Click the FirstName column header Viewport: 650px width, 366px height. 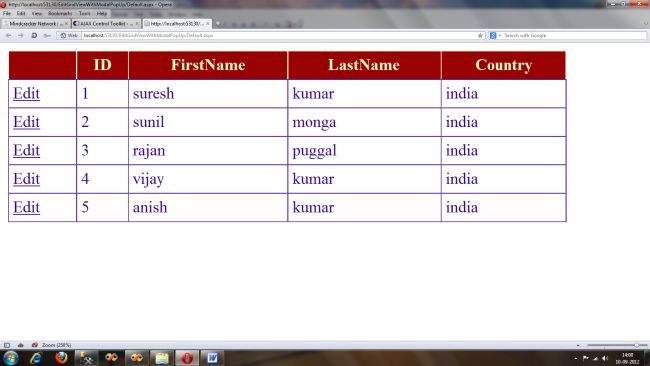[x=208, y=65]
